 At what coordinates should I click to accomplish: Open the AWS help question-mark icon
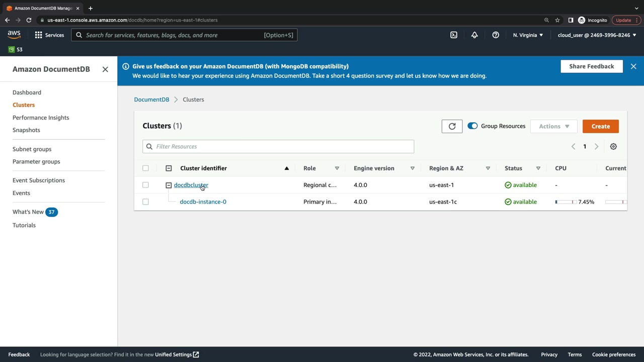pos(496,35)
